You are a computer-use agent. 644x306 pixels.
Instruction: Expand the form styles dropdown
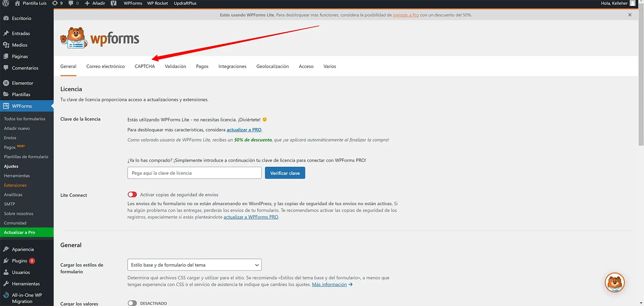pyautogui.click(x=194, y=265)
